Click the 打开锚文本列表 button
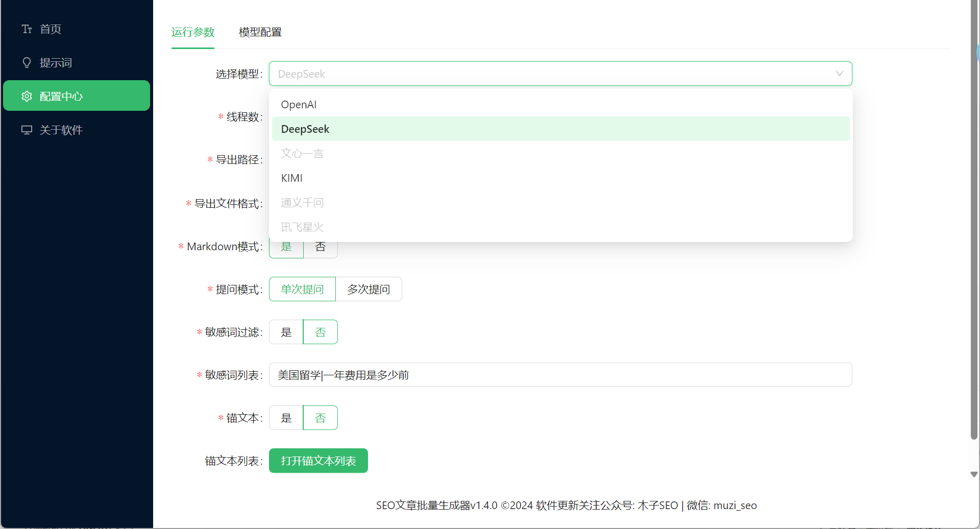Image resolution: width=980 pixels, height=529 pixels. point(318,461)
